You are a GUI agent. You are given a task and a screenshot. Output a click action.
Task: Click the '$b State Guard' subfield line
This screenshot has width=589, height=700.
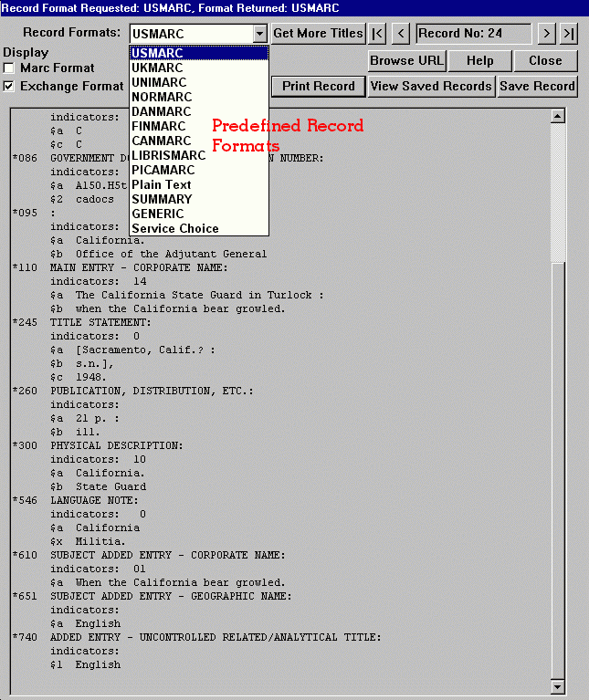[x=99, y=486]
